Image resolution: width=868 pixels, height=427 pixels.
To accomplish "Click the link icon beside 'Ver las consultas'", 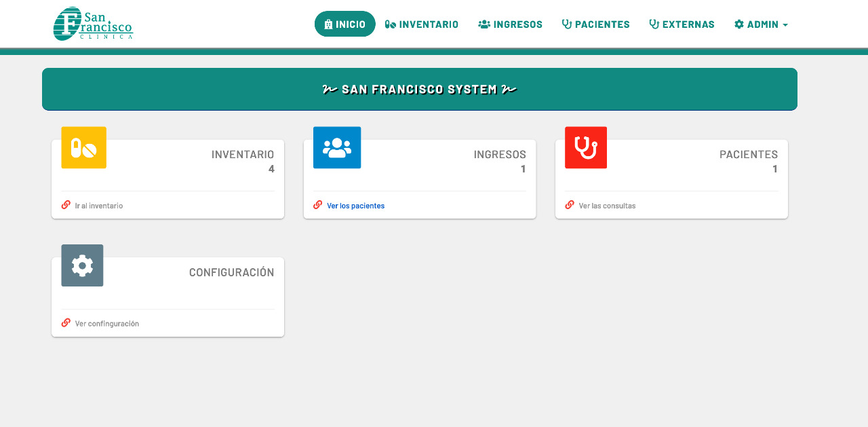I will (x=570, y=205).
